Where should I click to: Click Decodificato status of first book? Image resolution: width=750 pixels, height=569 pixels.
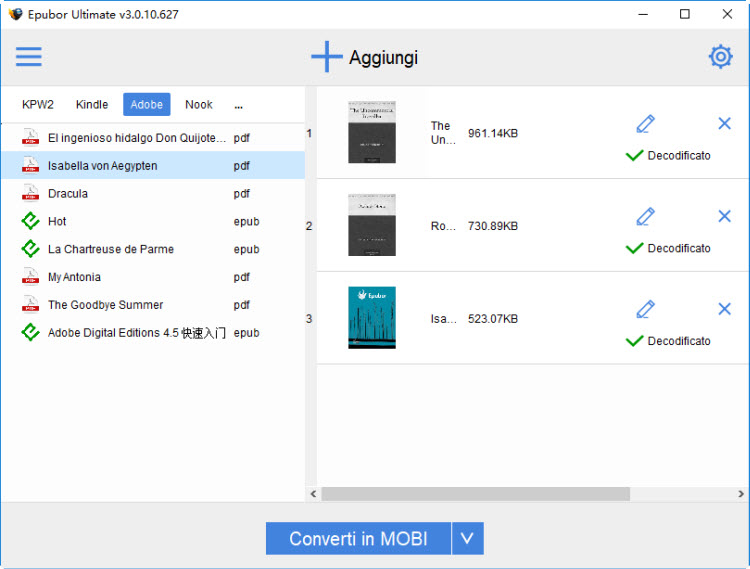679,155
